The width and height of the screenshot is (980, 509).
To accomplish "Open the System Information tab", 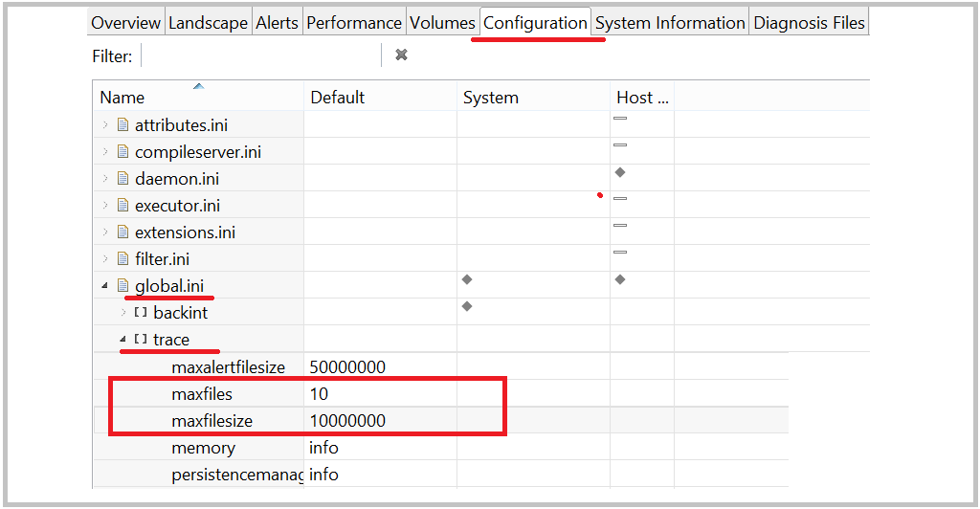I will [670, 23].
